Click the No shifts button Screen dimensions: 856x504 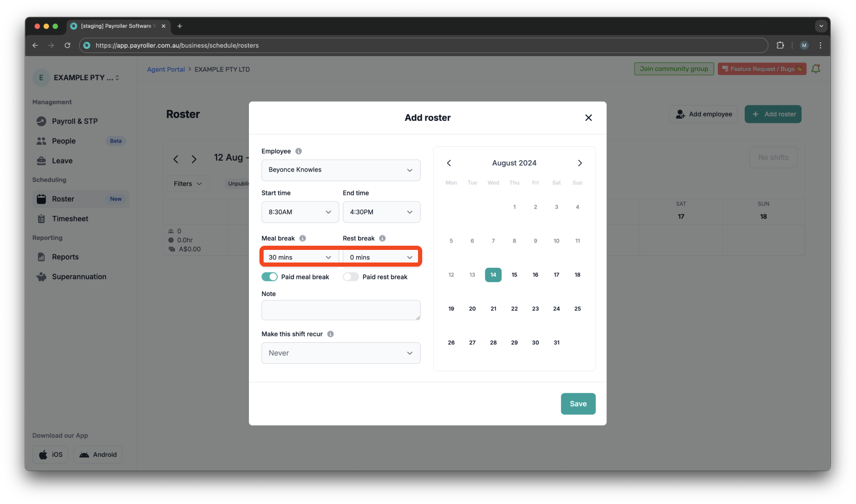pos(774,157)
